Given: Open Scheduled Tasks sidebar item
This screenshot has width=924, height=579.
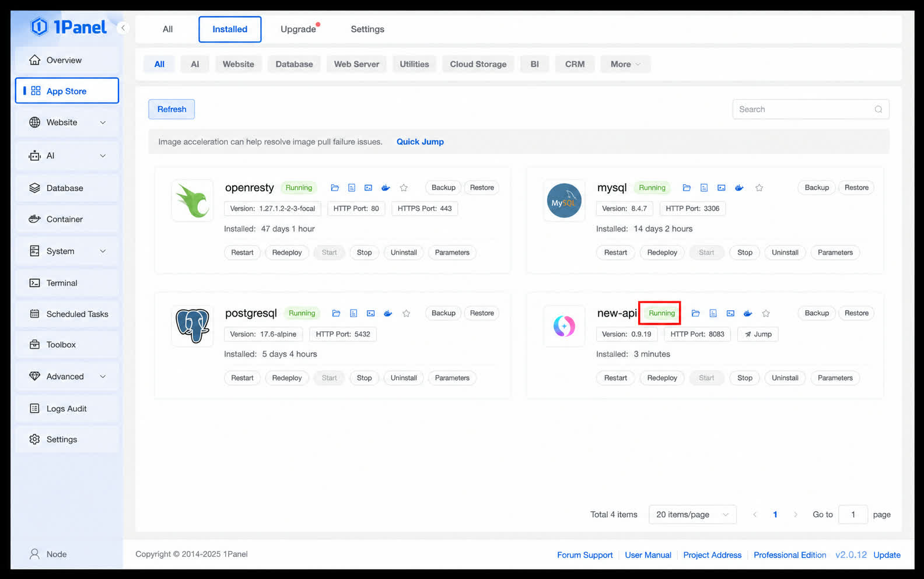Looking at the screenshot, I should coord(67,314).
